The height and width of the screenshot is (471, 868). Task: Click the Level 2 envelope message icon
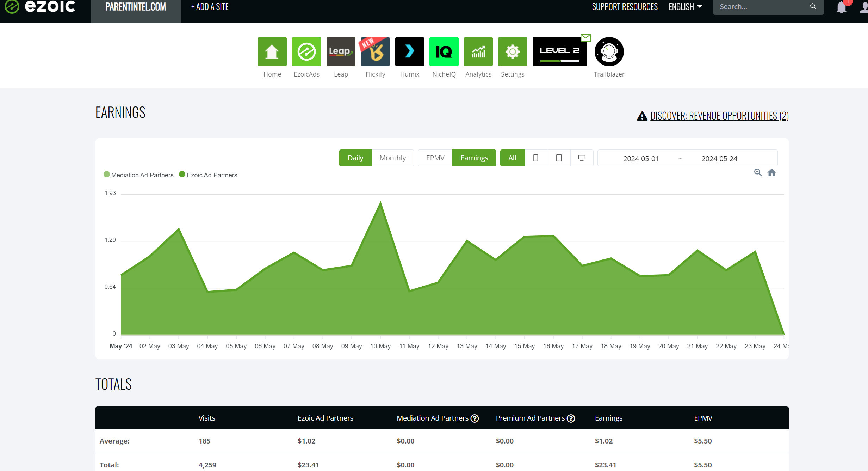[x=585, y=38]
